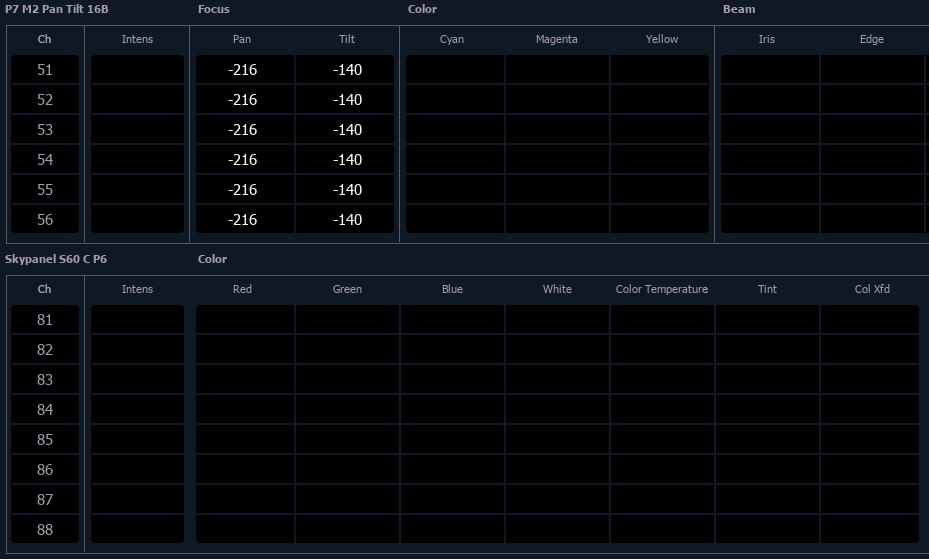The width and height of the screenshot is (929, 559).
Task: Select White cell for channel 87
Action: [558, 499]
